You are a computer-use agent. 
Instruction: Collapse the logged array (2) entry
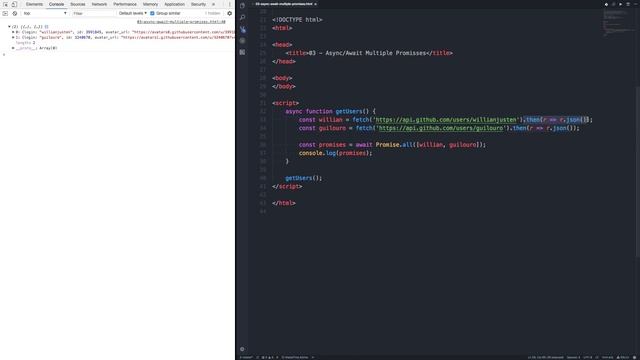tap(9, 27)
